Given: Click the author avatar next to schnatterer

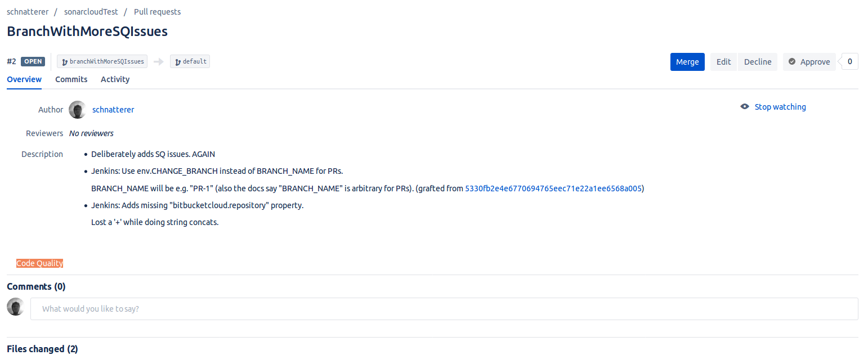Looking at the screenshot, I should coord(77,110).
